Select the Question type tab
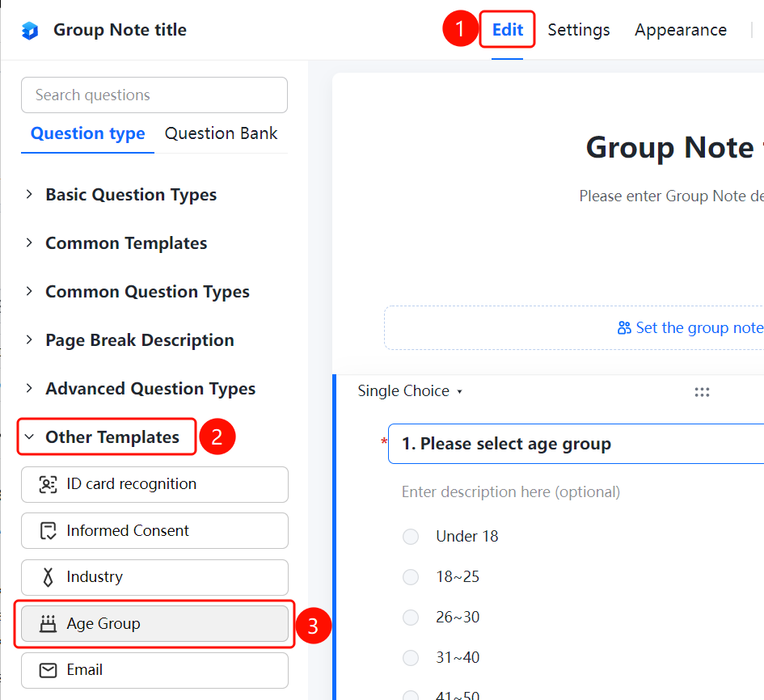The image size is (764, 700). [87, 133]
